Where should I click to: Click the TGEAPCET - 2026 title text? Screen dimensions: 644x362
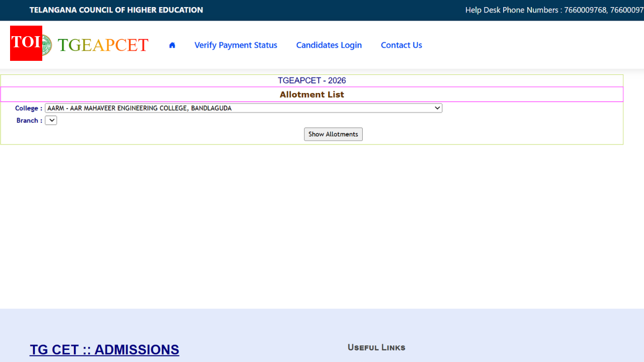point(312,80)
